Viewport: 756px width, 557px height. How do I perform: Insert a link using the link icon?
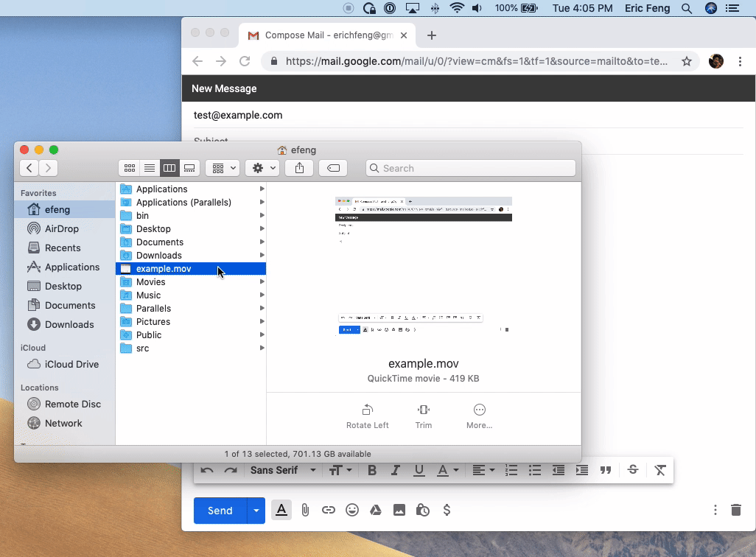click(x=329, y=510)
